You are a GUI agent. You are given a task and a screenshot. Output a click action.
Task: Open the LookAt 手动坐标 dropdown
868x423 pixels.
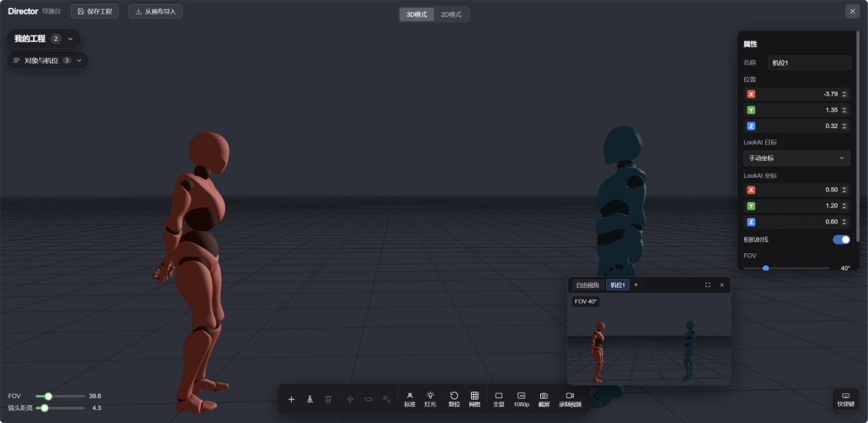(796, 158)
